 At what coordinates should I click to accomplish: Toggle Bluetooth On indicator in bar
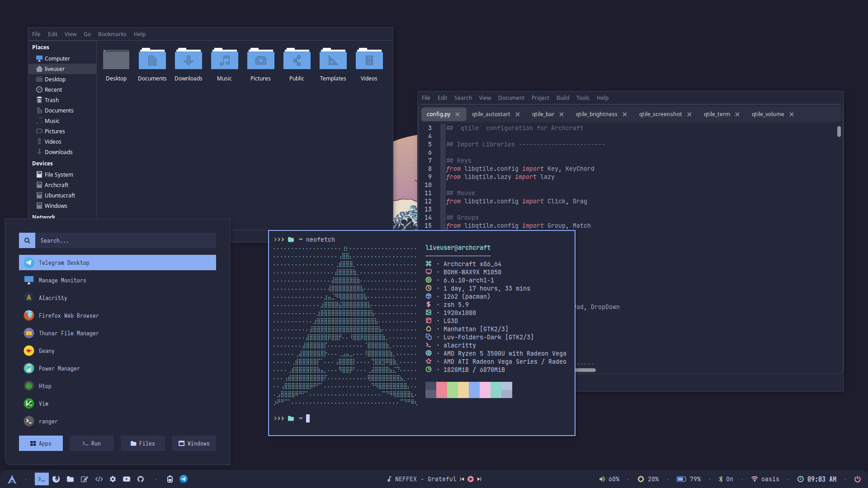coord(725,479)
